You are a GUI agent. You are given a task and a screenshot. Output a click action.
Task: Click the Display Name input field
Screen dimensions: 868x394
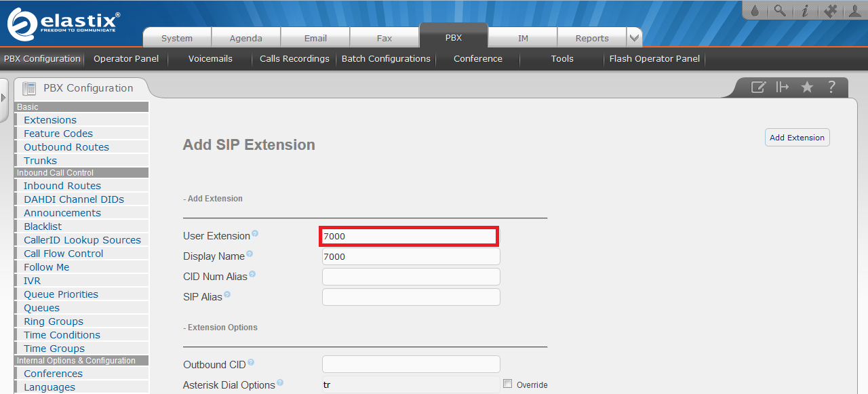(x=411, y=256)
